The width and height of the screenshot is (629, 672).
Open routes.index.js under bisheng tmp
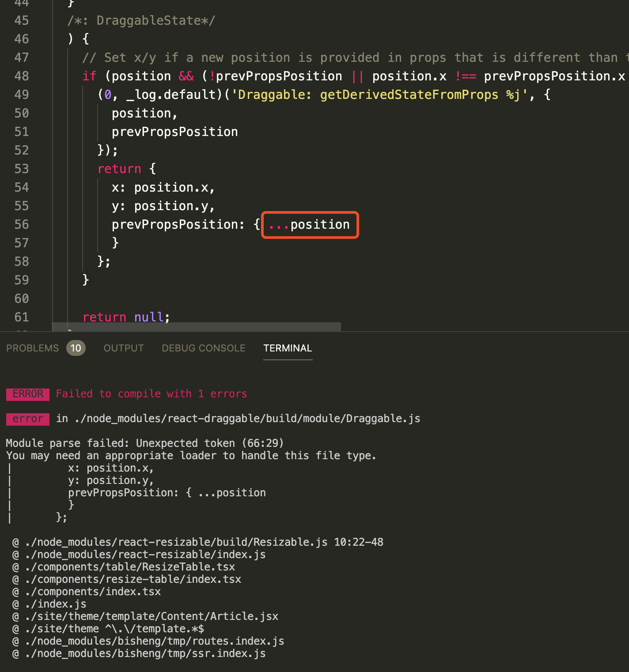(148, 641)
